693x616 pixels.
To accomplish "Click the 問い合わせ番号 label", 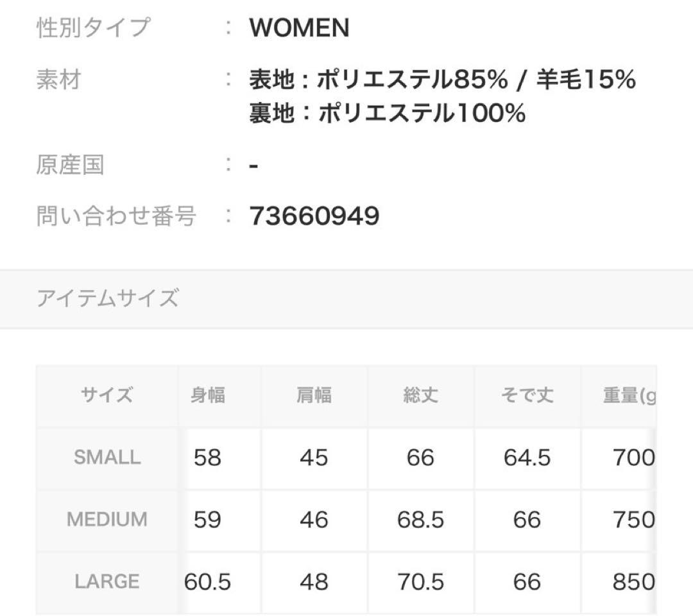I will 116,216.
